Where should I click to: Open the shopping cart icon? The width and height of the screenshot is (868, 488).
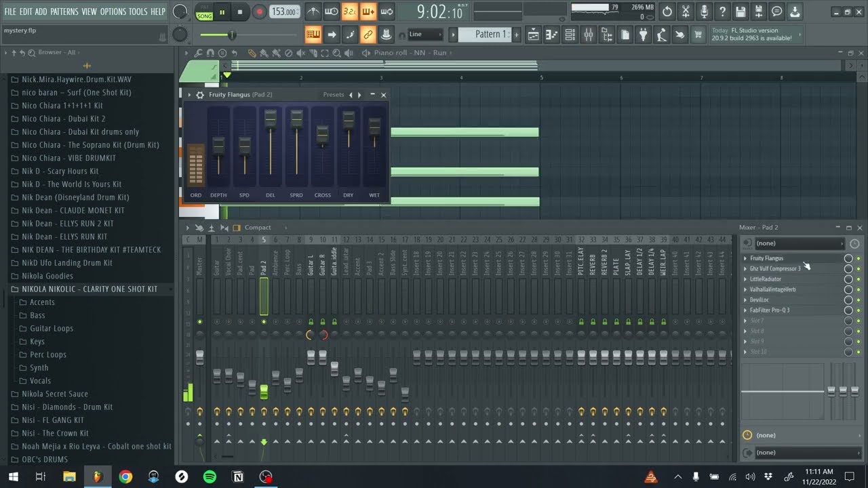698,35
